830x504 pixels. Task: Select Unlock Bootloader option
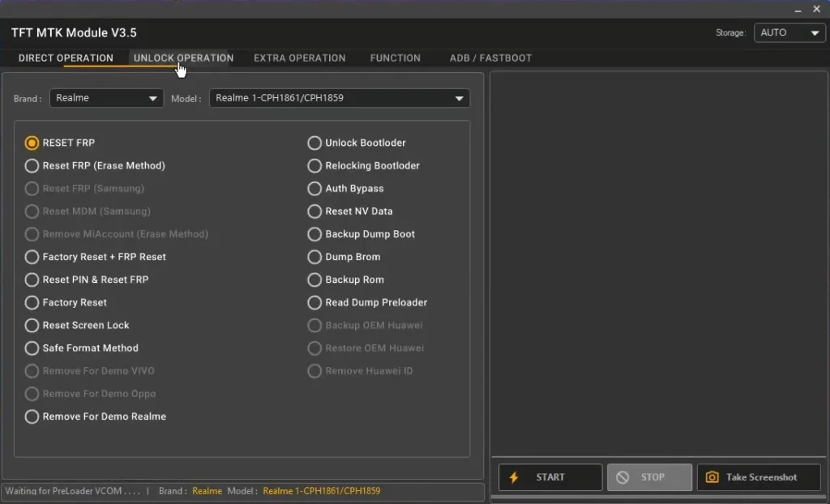point(314,142)
